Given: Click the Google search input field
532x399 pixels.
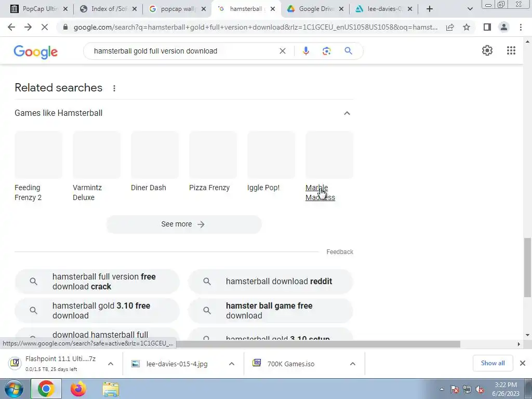Looking at the screenshot, I should click(183, 51).
